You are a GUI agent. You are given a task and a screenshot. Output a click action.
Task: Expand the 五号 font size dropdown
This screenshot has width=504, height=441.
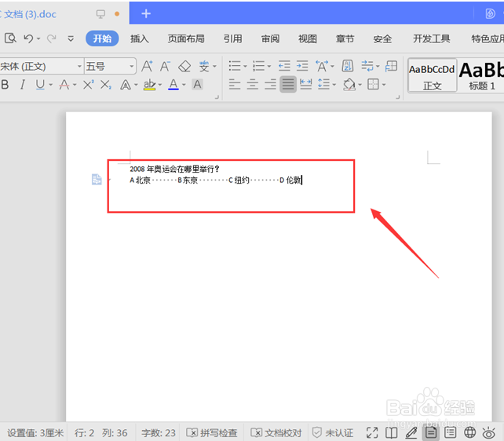click(x=132, y=67)
